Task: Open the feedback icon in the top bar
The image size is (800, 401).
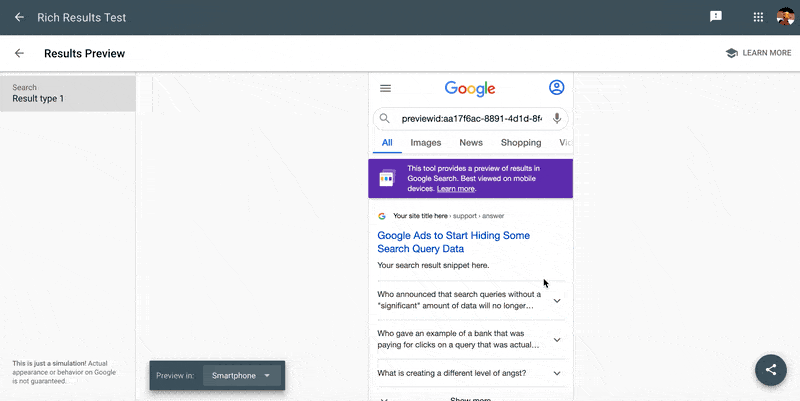Action: pyautogui.click(x=716, y=17)
